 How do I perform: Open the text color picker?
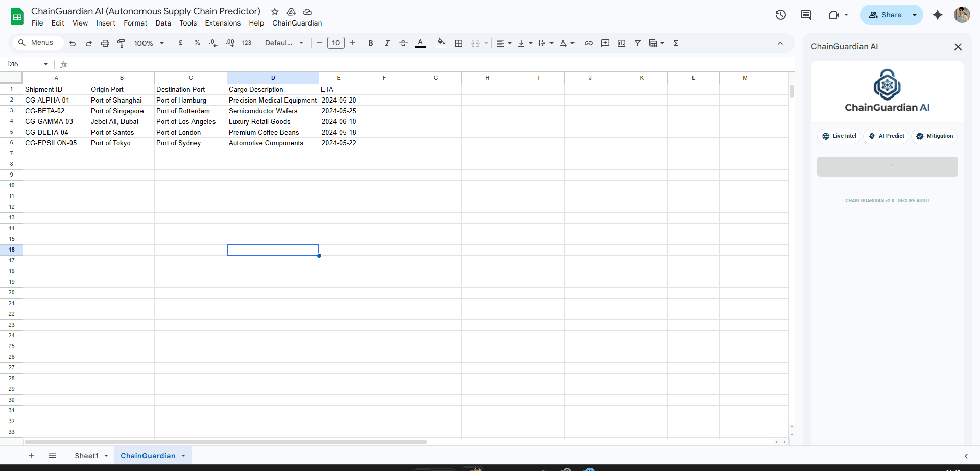(420, 43)
